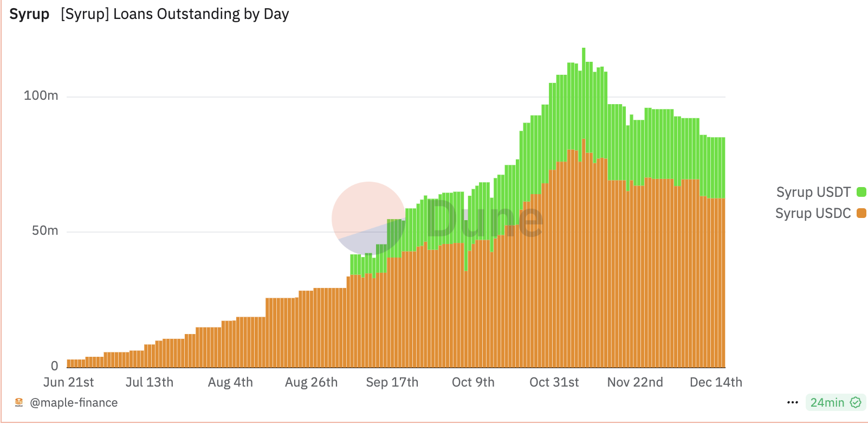Open the three-dot more options menu
Viewport: 868px width, 424px height.
[x=792, y=402]
